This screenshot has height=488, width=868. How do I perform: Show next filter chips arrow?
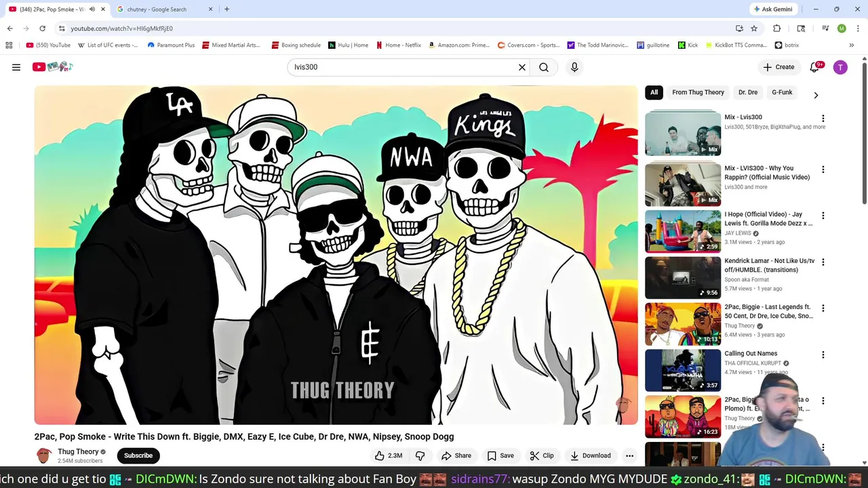[x=816, y=96]
